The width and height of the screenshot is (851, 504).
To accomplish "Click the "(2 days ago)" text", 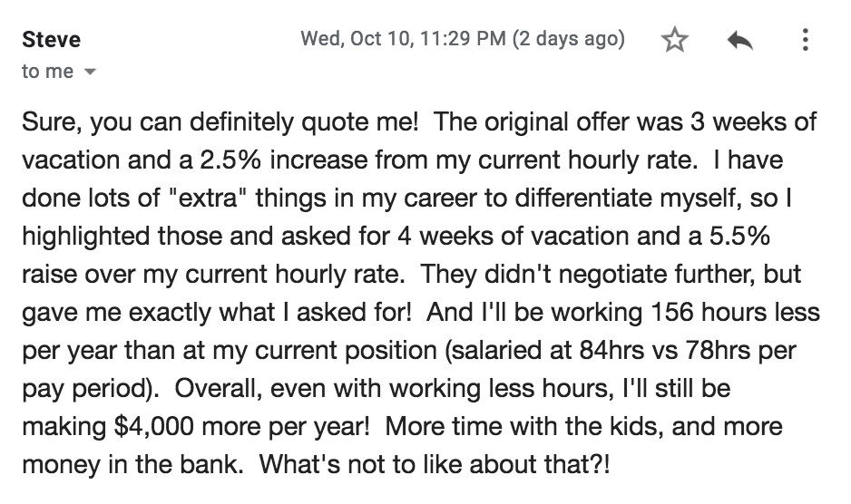I will [x=569, y=39].
